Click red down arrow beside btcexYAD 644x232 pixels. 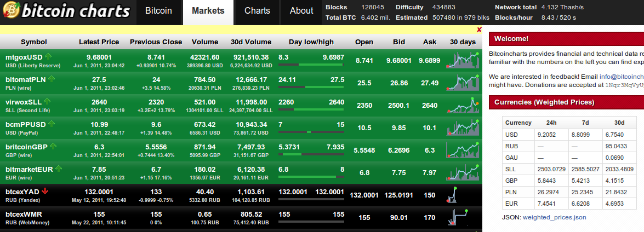point(45,191)
